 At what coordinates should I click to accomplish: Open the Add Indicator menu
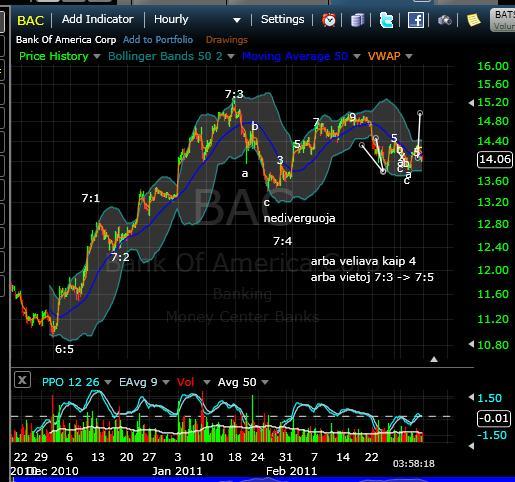(98, 19)
